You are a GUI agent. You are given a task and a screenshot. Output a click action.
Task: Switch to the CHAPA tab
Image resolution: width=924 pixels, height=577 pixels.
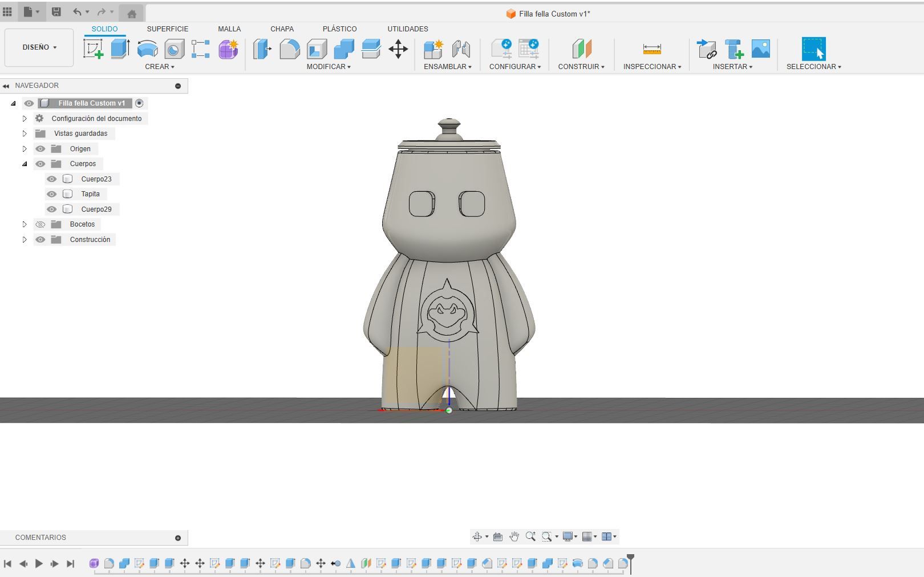click(282, 29)
